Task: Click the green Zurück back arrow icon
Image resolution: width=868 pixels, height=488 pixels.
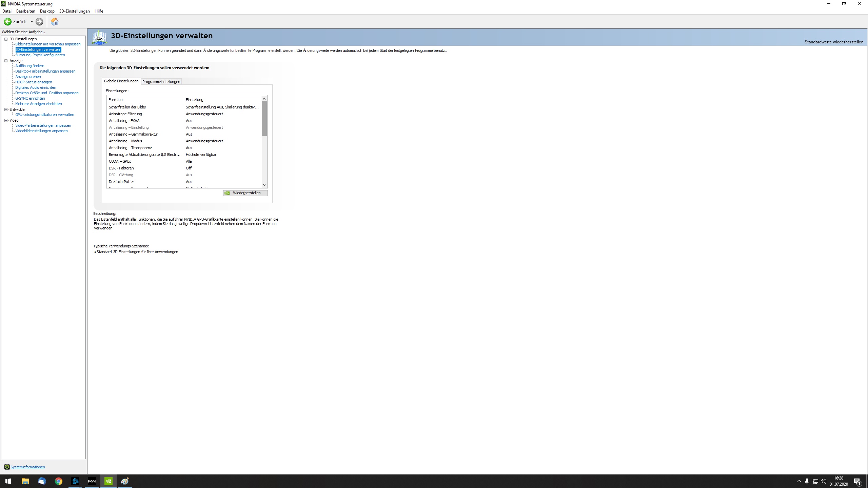Action: tap(7, 22)
